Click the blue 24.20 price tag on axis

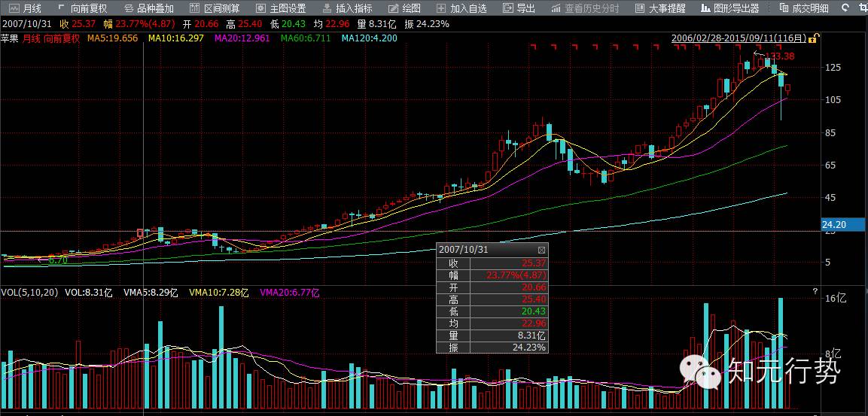coord(844,225)
